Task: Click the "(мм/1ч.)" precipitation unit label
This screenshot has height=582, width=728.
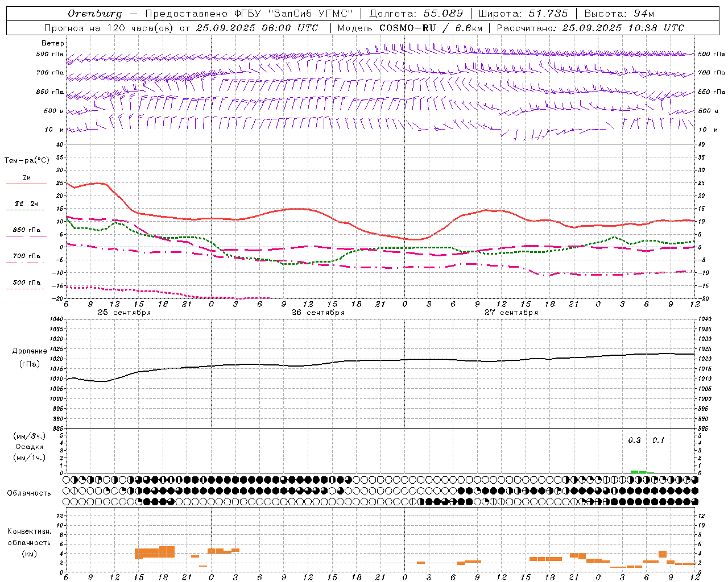Action: (x=30, y=458)
